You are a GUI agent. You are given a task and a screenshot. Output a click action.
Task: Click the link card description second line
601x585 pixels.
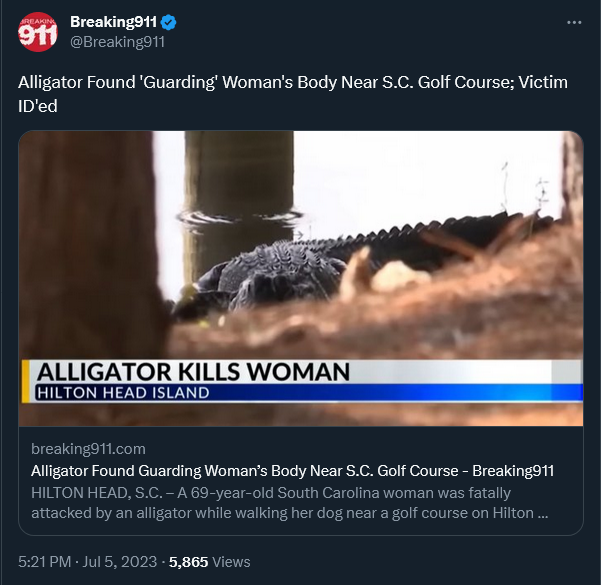(x=289, y=513)
